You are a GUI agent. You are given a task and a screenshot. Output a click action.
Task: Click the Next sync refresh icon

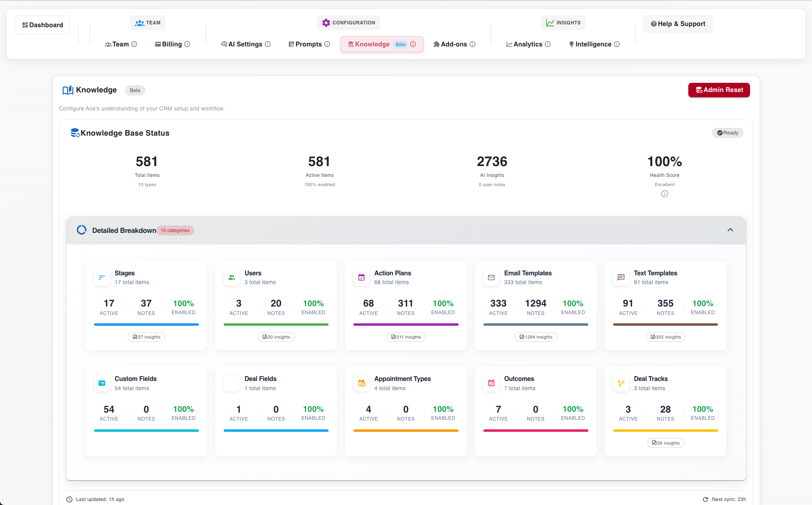[x=705, y=499]
